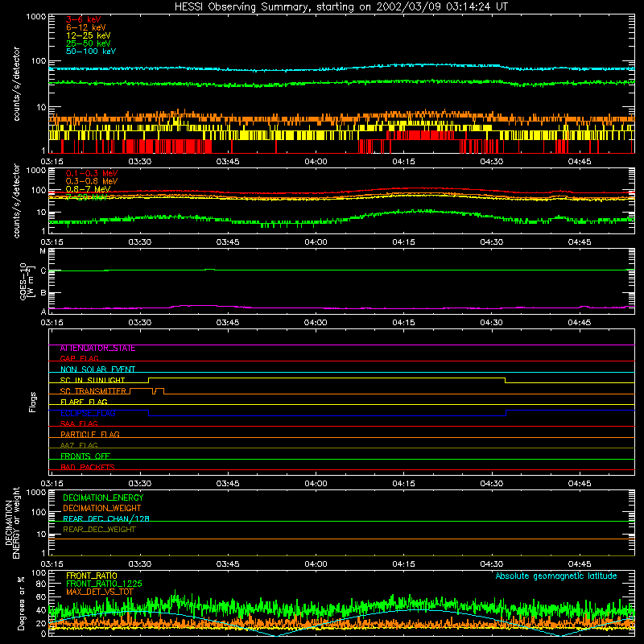The width and height of the screenshot is (644, 644).
Task: Click the DECIMATION_WEIGHT legend label
Action: point(102,508)
